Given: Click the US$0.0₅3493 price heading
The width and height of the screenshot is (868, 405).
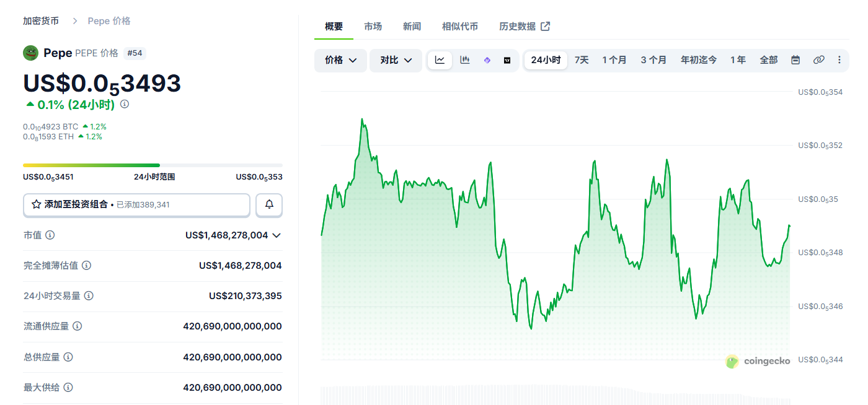Looking at the screenshot, I should (x=102, y=84).
